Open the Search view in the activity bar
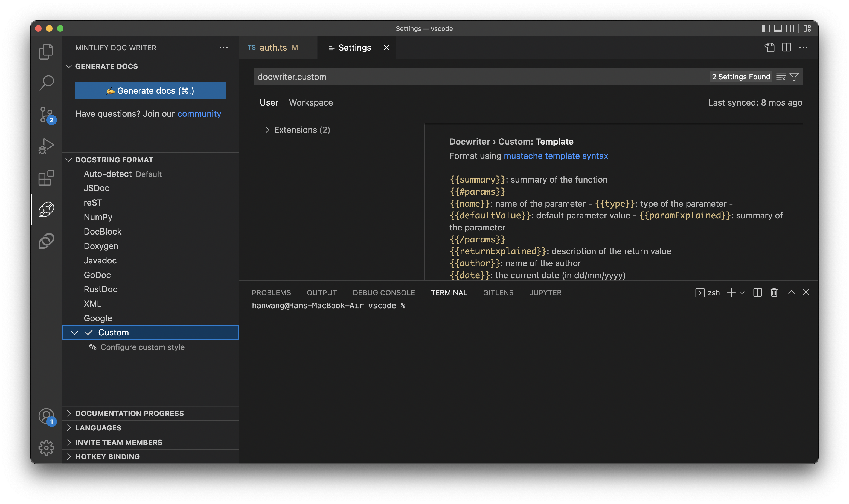 pos(46,82)
